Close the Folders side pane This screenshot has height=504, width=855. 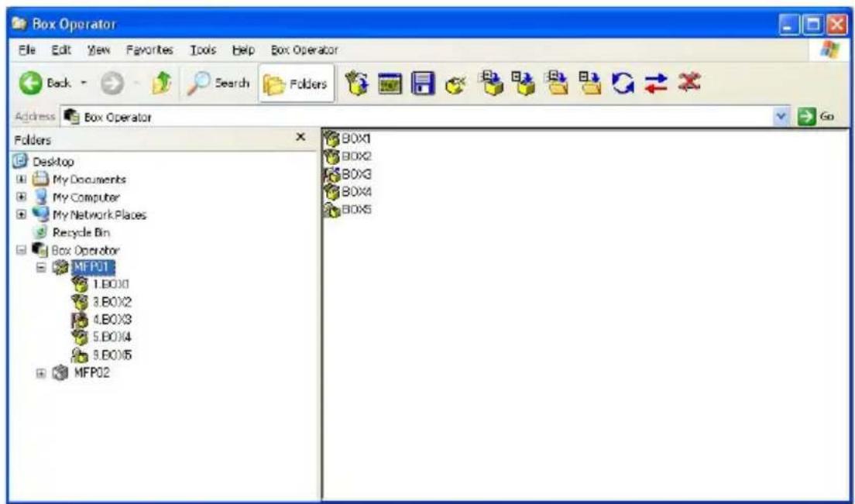[x=300, y=137]
